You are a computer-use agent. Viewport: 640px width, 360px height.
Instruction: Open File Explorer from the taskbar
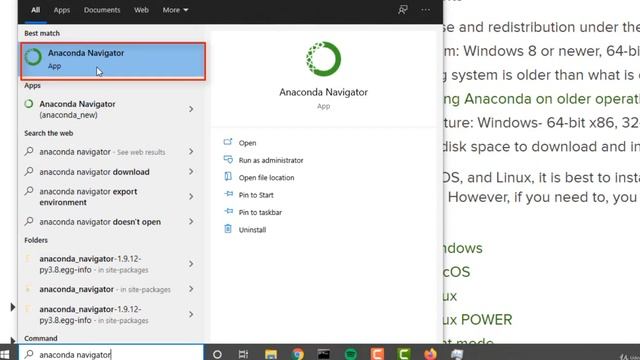tap(271, 354)
